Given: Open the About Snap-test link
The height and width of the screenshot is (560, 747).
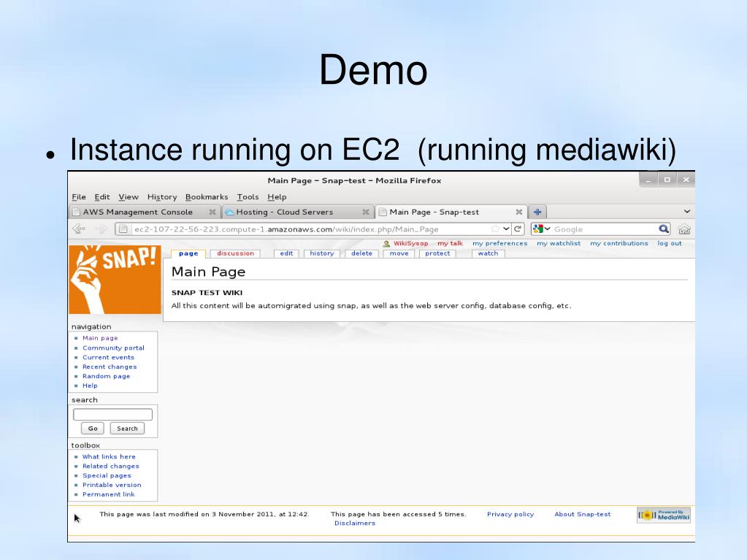Looking at the screenshot, I should click(x=582, y=514).
